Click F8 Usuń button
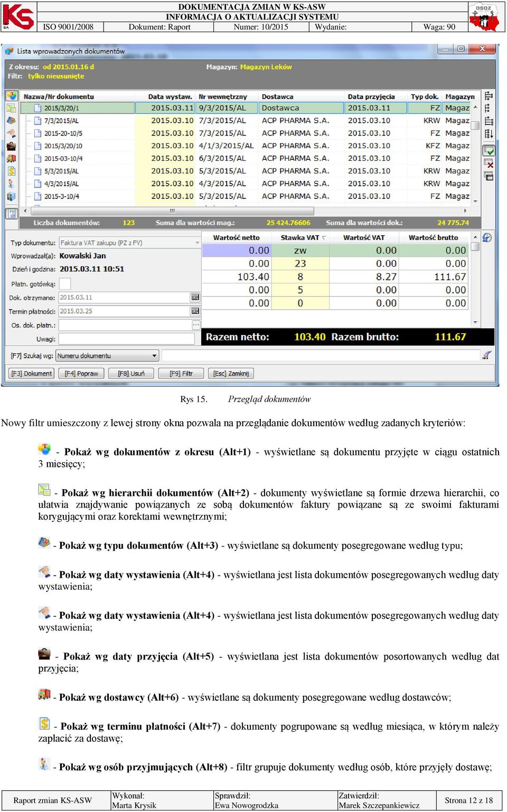This screenshot has height=812, width=507. (131, 374)
